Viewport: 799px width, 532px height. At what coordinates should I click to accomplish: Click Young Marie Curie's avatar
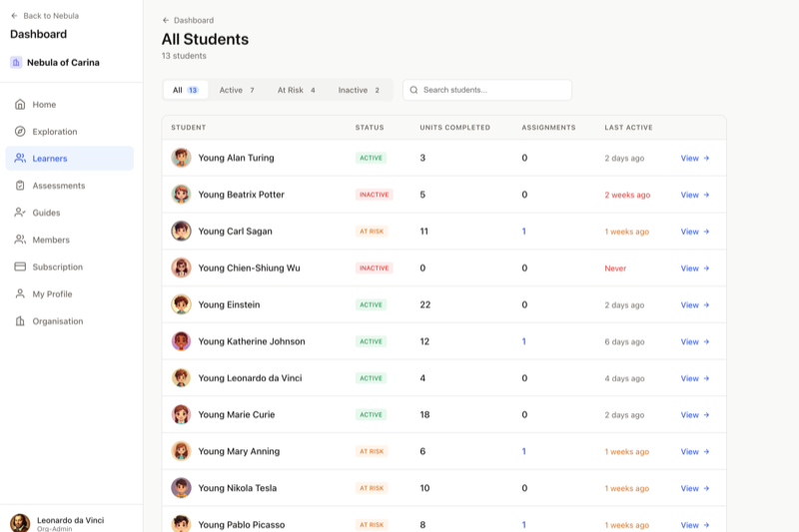point(181,414)
